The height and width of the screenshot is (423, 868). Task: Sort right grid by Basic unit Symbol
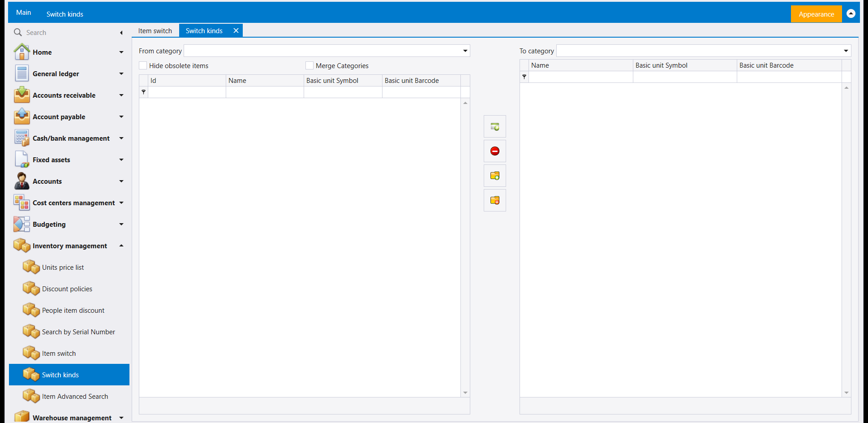(x=685, y=65)
